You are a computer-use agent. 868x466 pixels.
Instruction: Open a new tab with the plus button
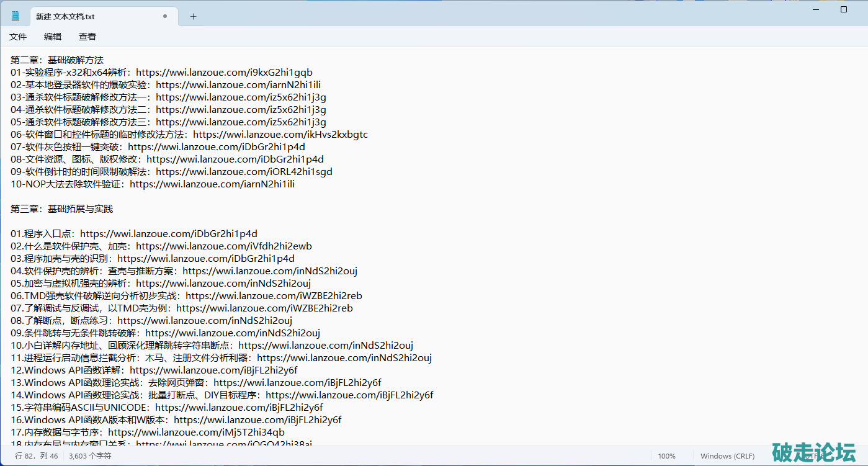pyautogui.click(x=193, y=17)
